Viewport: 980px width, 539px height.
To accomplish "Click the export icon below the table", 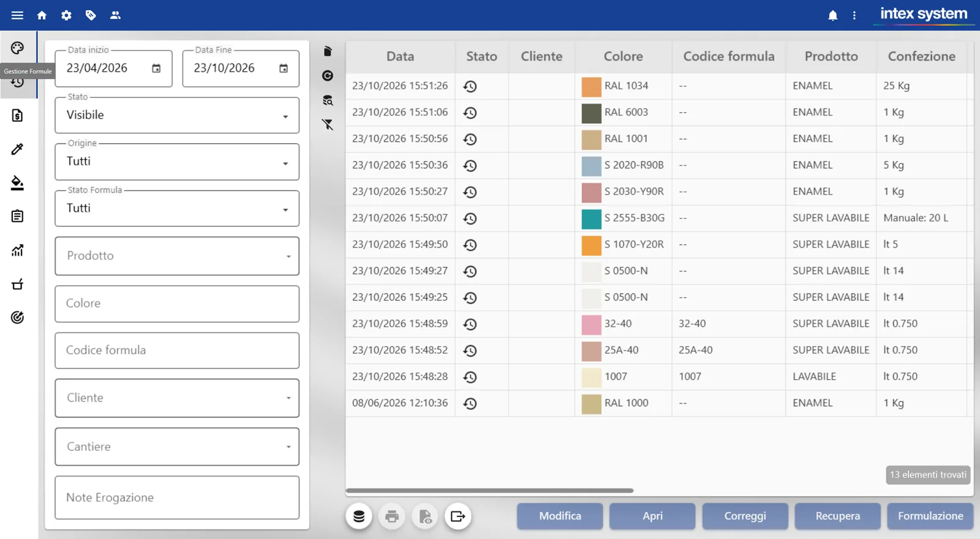I will click(x=458, y=516).
